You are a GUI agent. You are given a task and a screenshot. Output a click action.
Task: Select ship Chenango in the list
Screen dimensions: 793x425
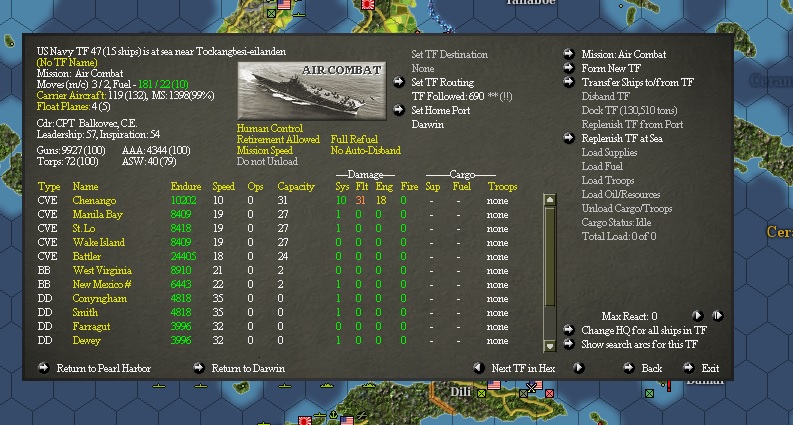tap(94, 200)
